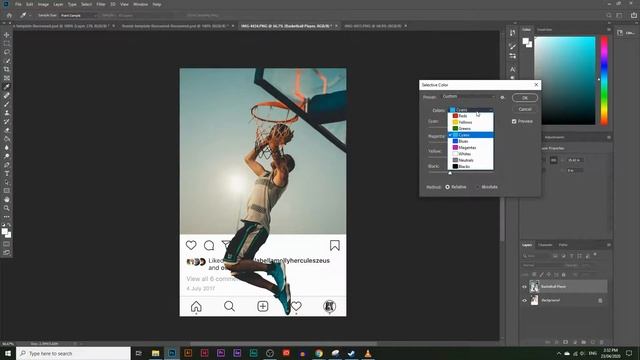Viewport: 640px width, 360px height.
Task: Choose Blues from the Colors list
Action: pyautogui.click(x=471, y=141)
